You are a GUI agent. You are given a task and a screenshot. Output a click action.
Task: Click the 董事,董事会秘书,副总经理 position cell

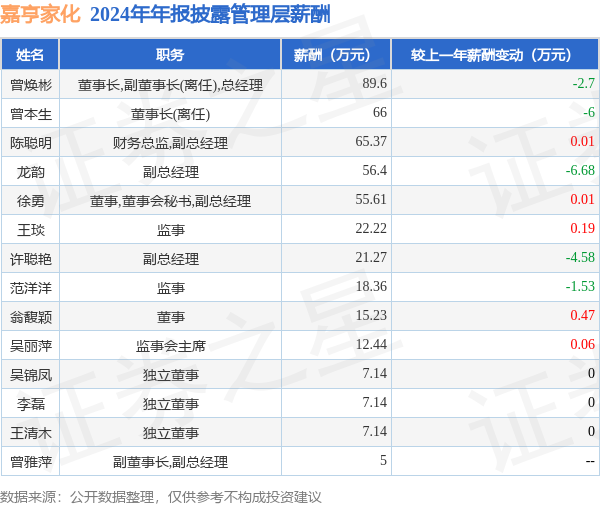click(x=170, y=201)
